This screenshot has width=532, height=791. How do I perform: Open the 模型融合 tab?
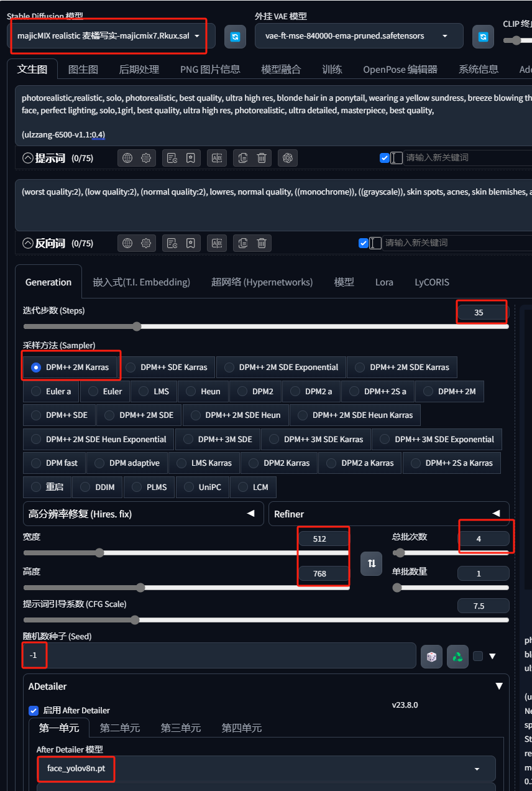281,70
